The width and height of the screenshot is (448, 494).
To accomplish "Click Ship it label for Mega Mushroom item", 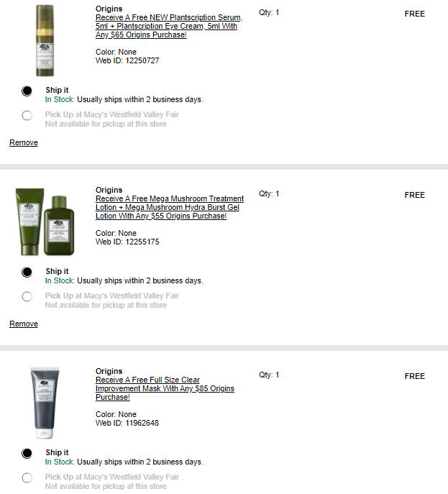I will (x=57, y=271).
